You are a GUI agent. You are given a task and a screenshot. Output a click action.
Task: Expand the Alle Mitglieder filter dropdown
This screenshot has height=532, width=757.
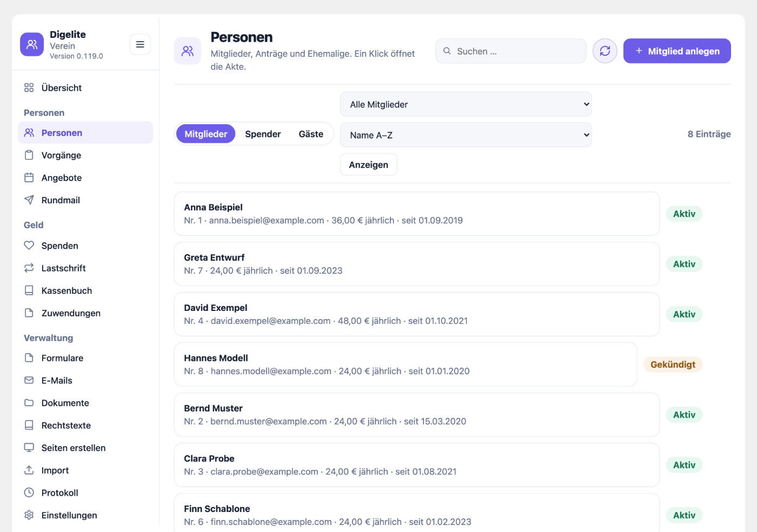click(x=466, y=104)
